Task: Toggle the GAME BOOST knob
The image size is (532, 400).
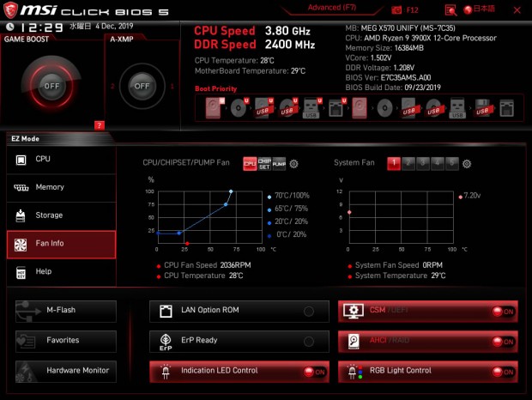Action: point(51,86)
